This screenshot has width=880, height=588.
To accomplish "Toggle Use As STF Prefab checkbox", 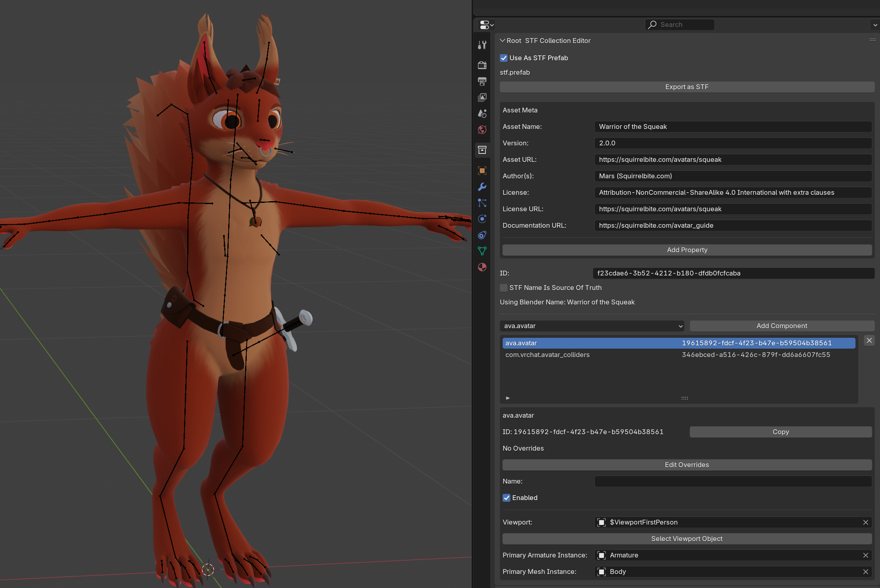I will click(504, 58).
